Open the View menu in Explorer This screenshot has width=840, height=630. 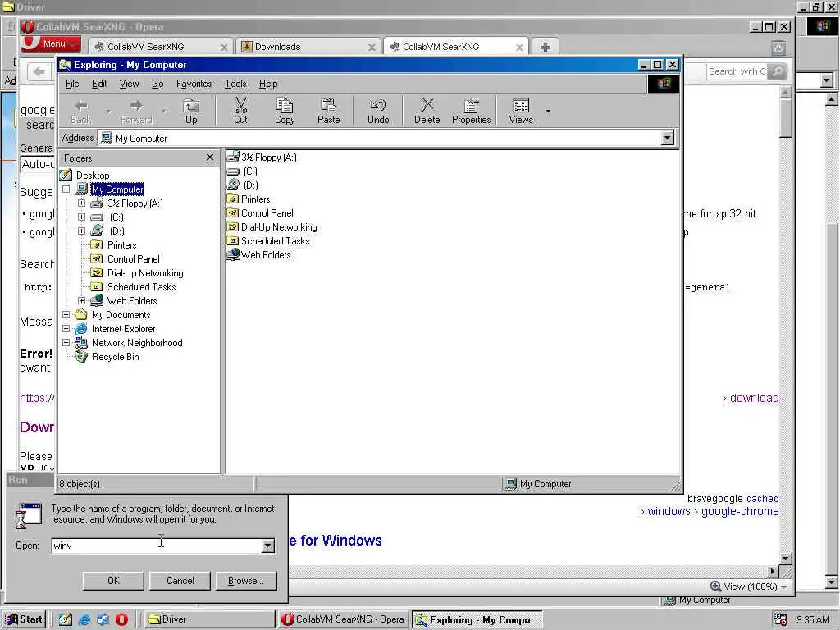tap(129, 84)
